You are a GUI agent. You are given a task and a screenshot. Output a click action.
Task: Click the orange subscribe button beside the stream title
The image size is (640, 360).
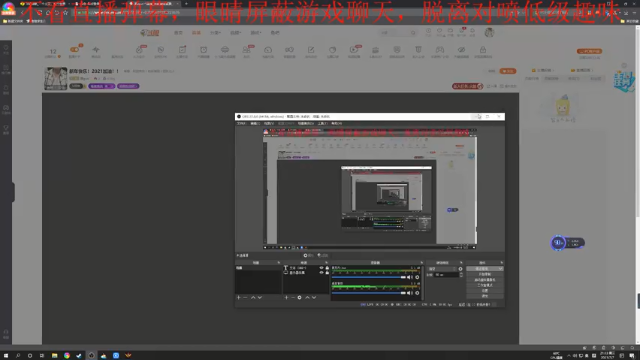(x=508, y=71)
